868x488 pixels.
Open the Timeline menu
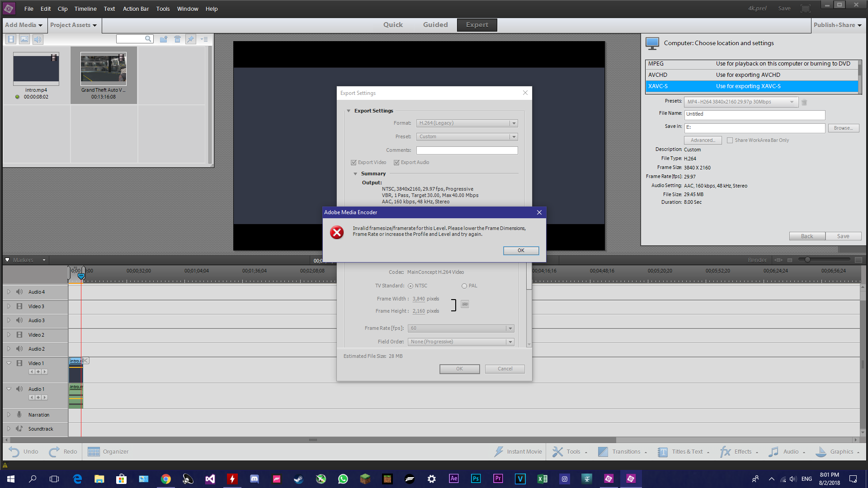coord(85,9)
